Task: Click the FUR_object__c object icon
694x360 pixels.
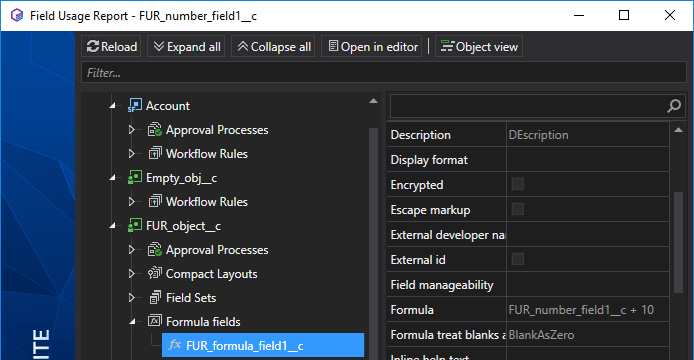Action: click(135, 225)
